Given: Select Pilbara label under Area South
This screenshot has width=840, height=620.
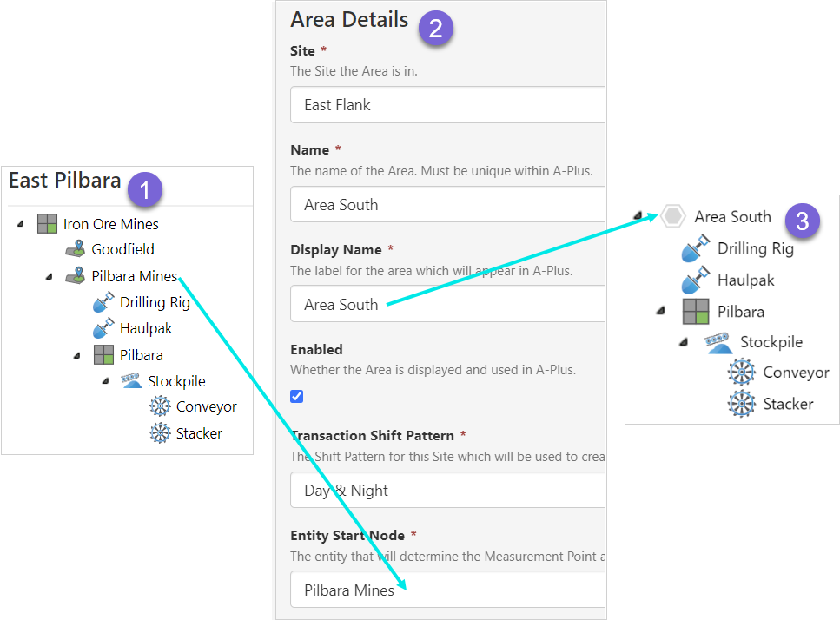Looking at the screenshot, I should (x=741, y=312).
